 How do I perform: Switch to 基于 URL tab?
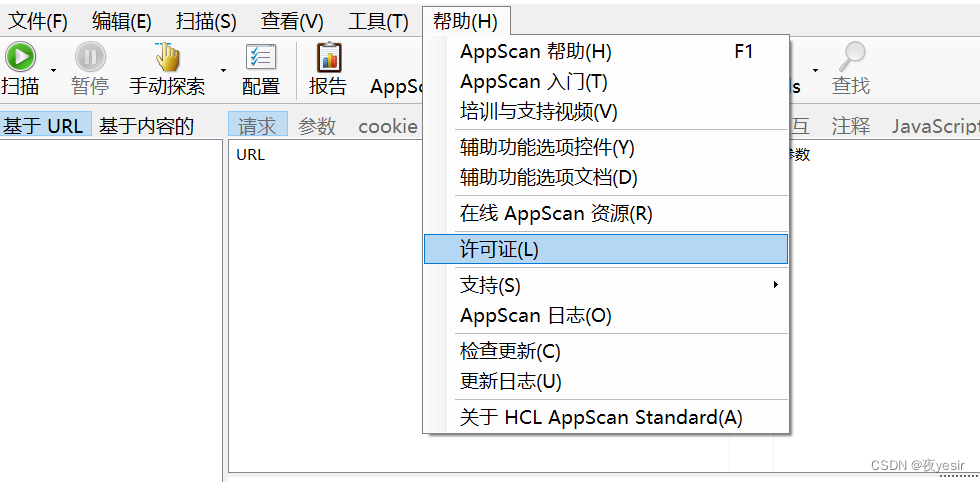[46, 124]
